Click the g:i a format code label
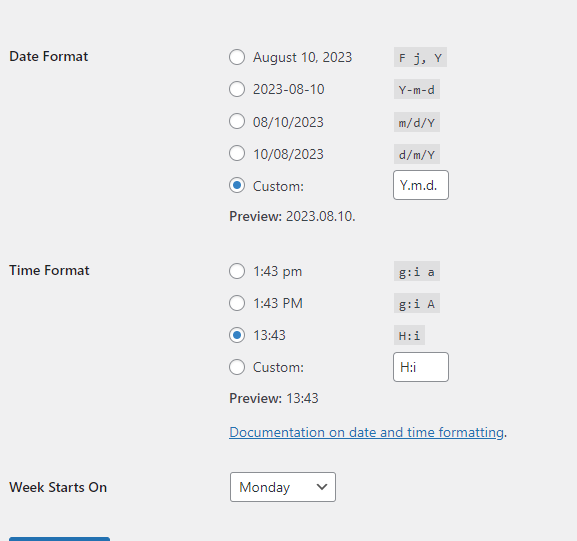 coord(417,272)
